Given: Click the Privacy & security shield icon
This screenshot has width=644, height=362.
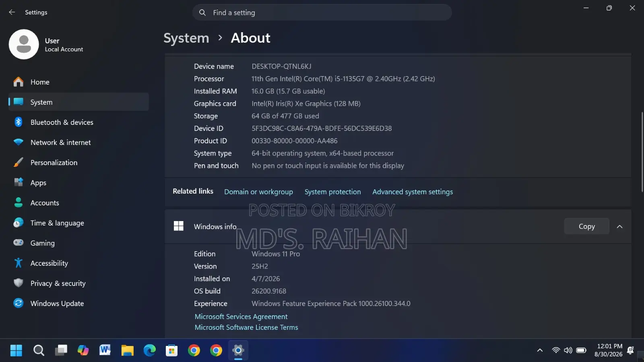Looking at the screenshot, I should tap(19, 283).
